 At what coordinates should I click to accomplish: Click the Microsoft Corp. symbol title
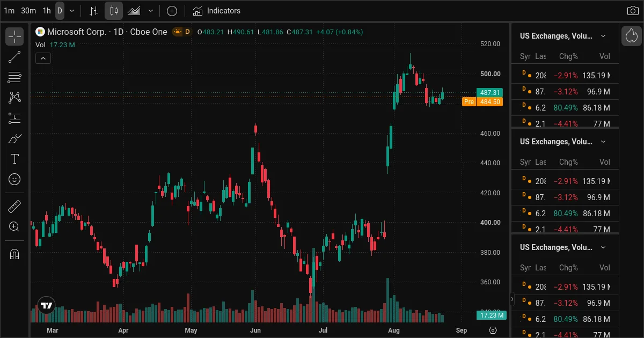(x=77, y=32)
